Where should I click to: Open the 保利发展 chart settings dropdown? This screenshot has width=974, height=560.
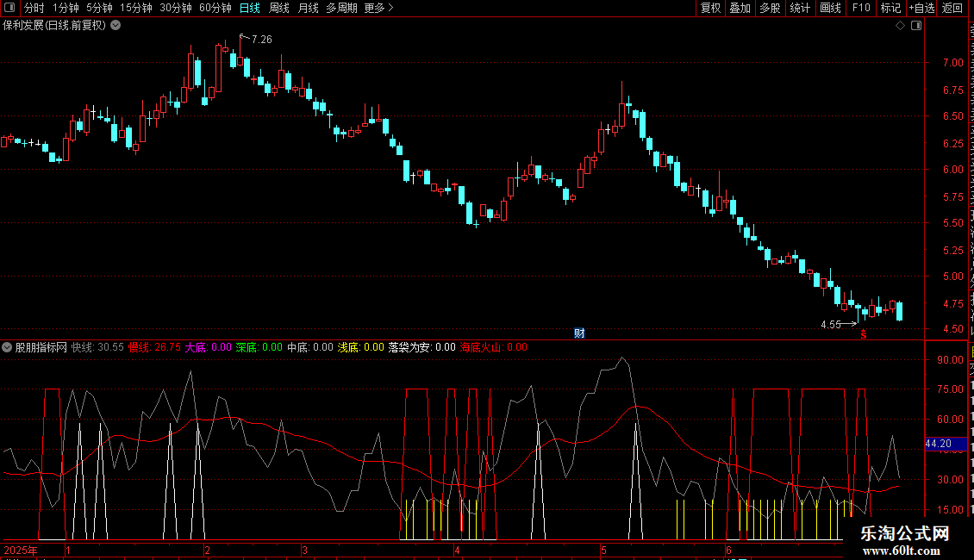(x=116, y=26)
